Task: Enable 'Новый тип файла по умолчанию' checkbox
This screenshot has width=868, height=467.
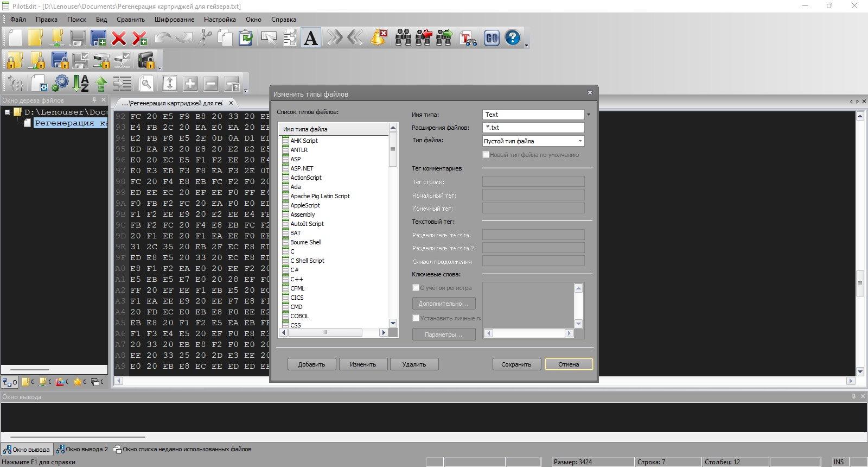Action: [486, 155]
